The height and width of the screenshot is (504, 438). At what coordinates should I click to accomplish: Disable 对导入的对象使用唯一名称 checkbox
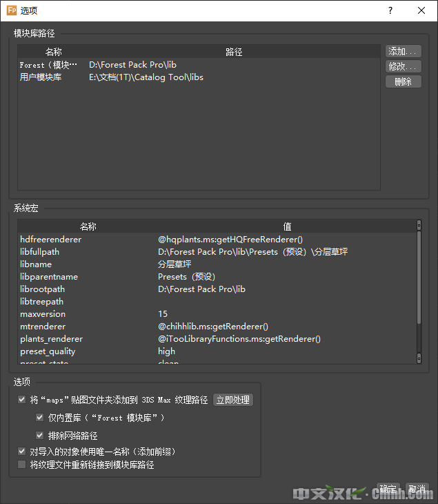(x=22, y=452)
